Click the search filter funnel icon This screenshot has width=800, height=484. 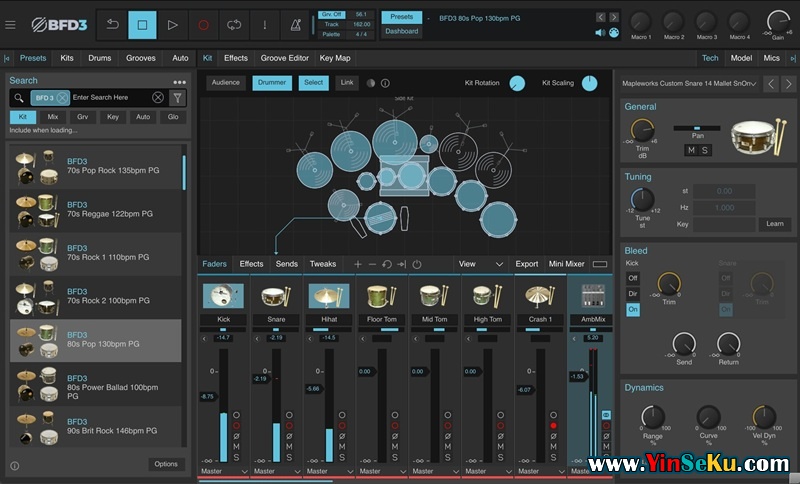point(177,98)
